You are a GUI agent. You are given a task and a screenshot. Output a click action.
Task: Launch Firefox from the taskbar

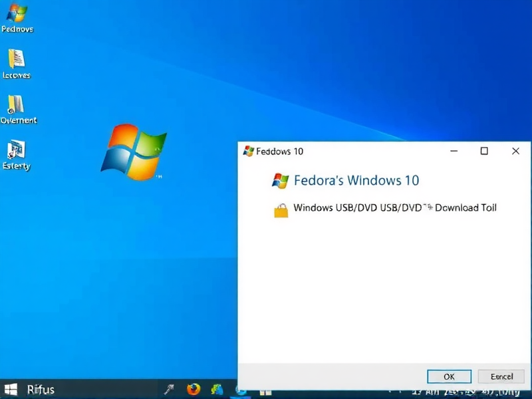[194, 389]
